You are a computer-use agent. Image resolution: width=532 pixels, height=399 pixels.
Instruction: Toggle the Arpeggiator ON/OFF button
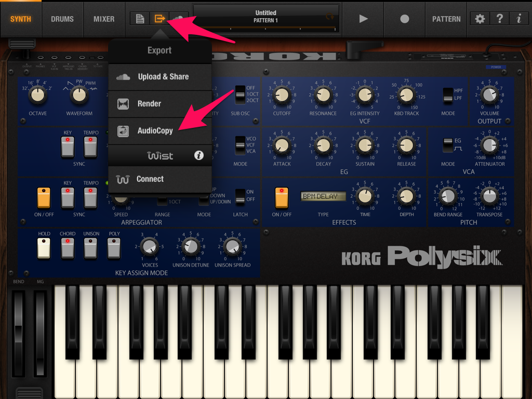[44, 197]
